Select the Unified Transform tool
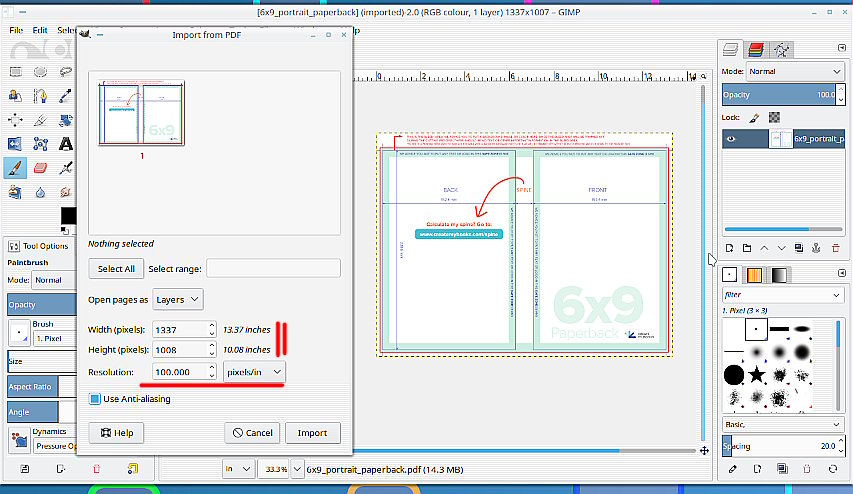The height and width of the screenshot is (494, 853). click(66, 120)
